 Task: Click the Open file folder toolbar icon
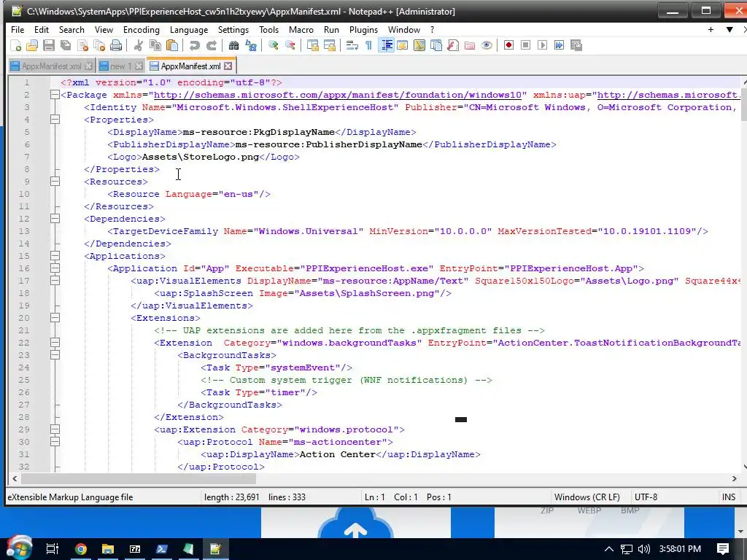(32, 45)
